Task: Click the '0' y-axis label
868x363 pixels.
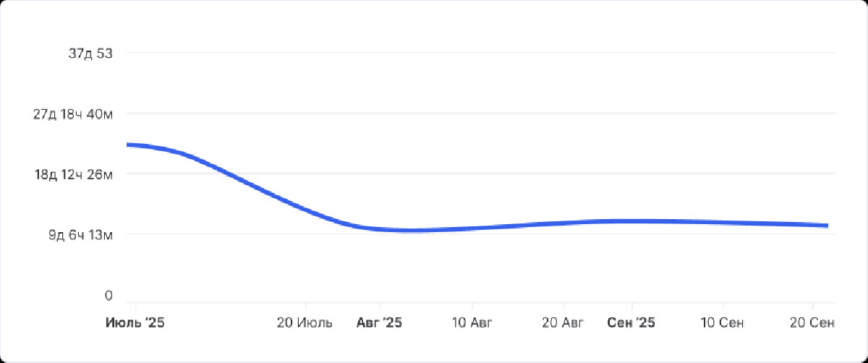Action: [x=109, y=295]
